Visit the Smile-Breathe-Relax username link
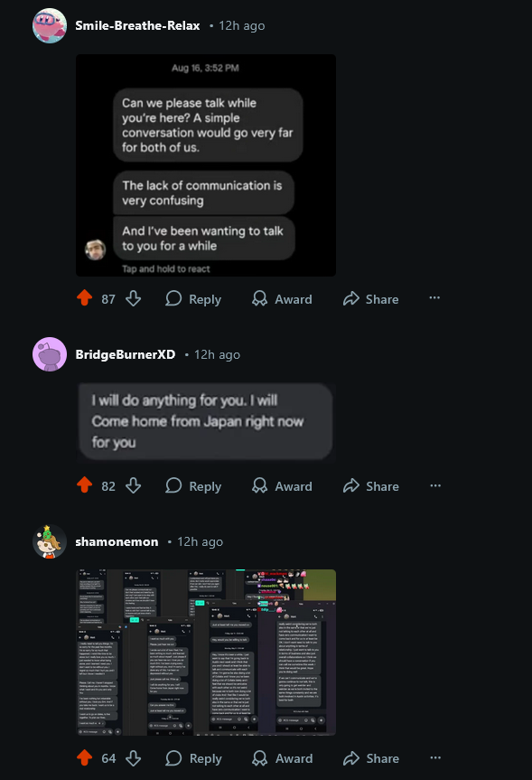The height and width of the screenshot is (780, 532). 137,25
